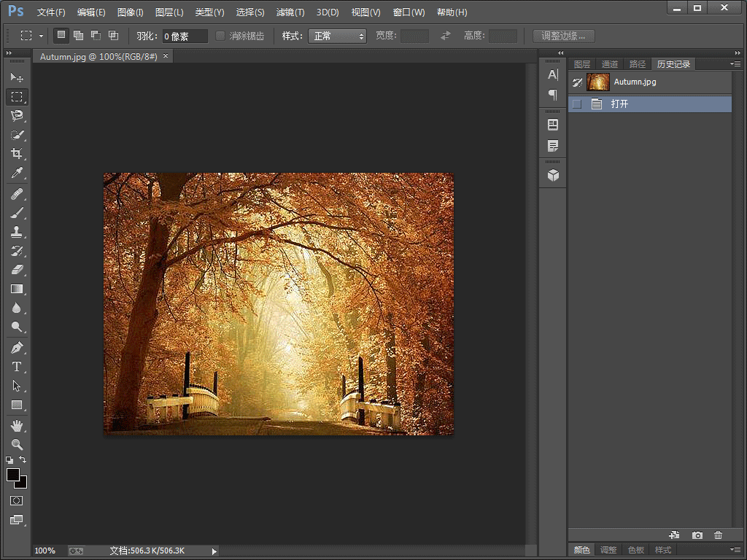The image size is (747, 560).
Task: Select the Zoom tool
Action: click(17, 444)
